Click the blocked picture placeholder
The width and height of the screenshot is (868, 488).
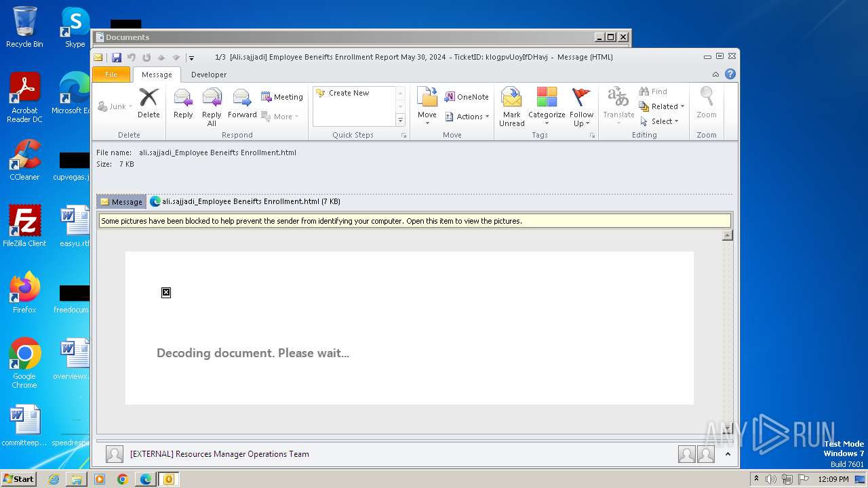pos(166,293)
